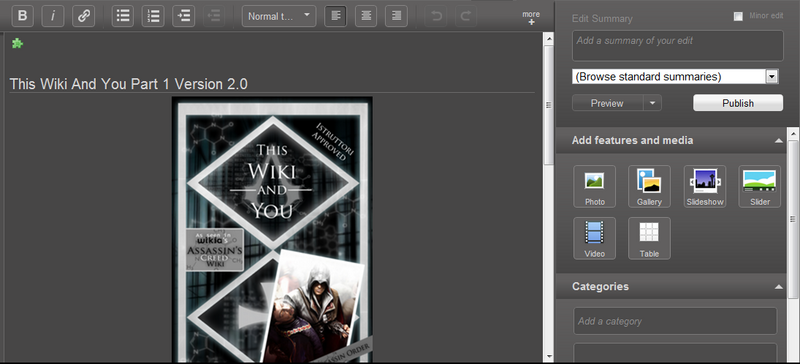Image resolution: width=800 pixels, height=364 pixels.
Task: Open the Normal text format dropdown
Action: 279,16
